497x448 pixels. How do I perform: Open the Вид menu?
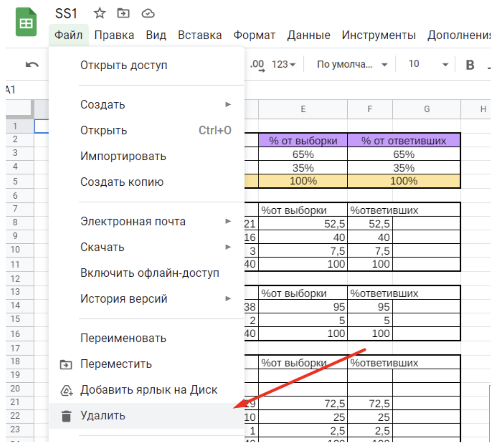pos(156,35)
